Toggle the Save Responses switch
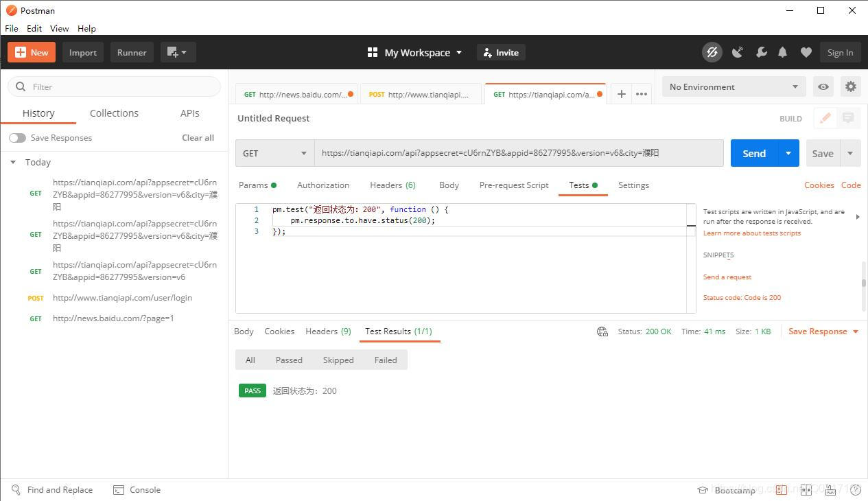The image size is (868, 501). pos(17,138)
